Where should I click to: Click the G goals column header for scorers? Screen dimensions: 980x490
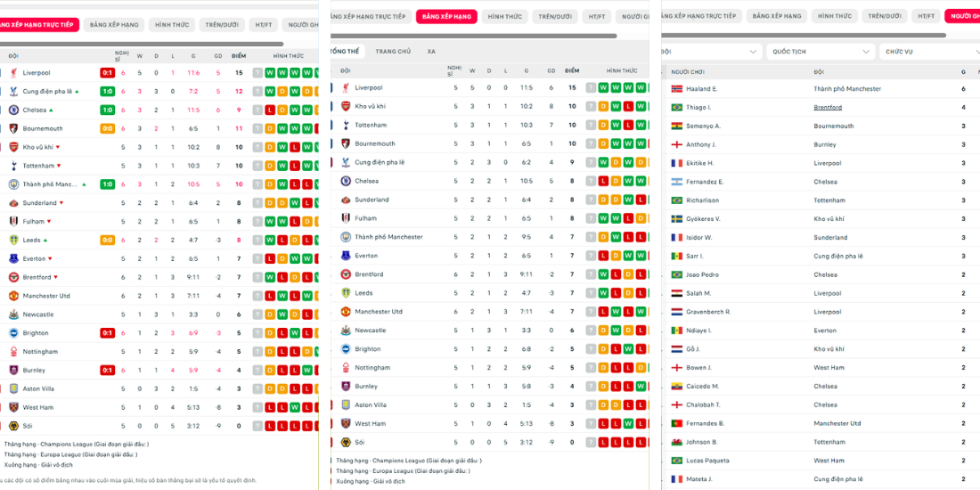coord(963,72)
